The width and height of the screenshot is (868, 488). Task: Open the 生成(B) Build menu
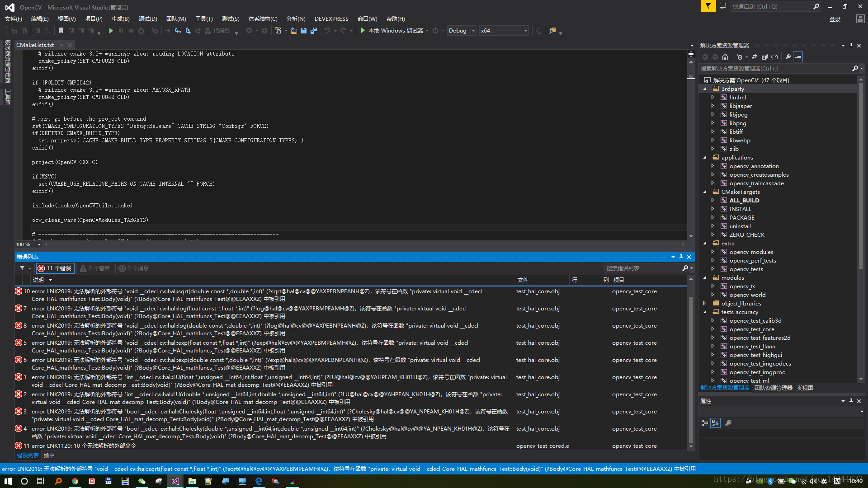point(120,19)
